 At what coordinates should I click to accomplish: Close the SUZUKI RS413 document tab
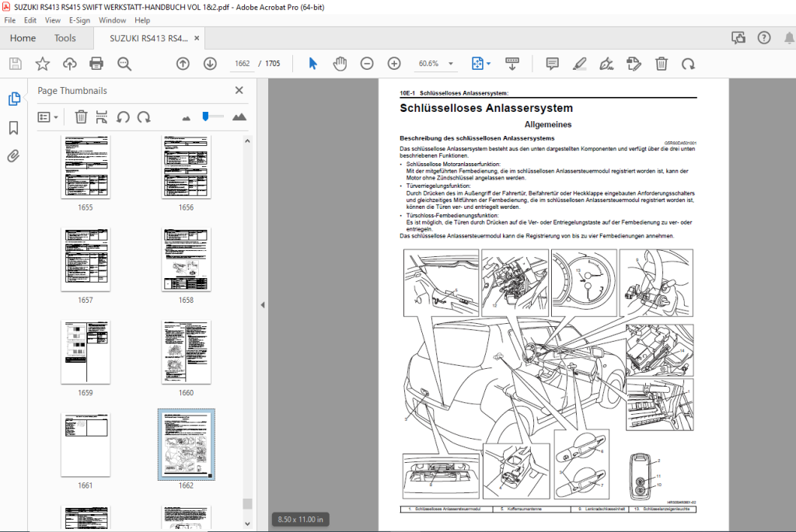(x=197, y=38)
